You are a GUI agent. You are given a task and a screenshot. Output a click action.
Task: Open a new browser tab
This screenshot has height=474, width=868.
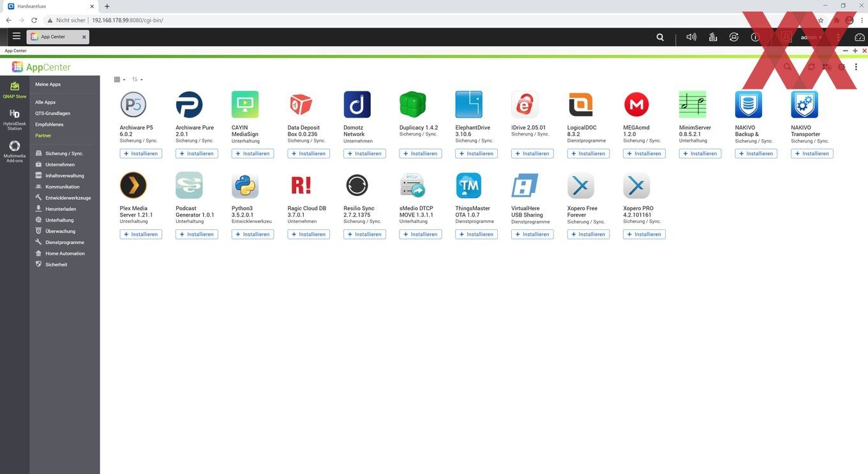pyautogui.click(x=107, y=6)
